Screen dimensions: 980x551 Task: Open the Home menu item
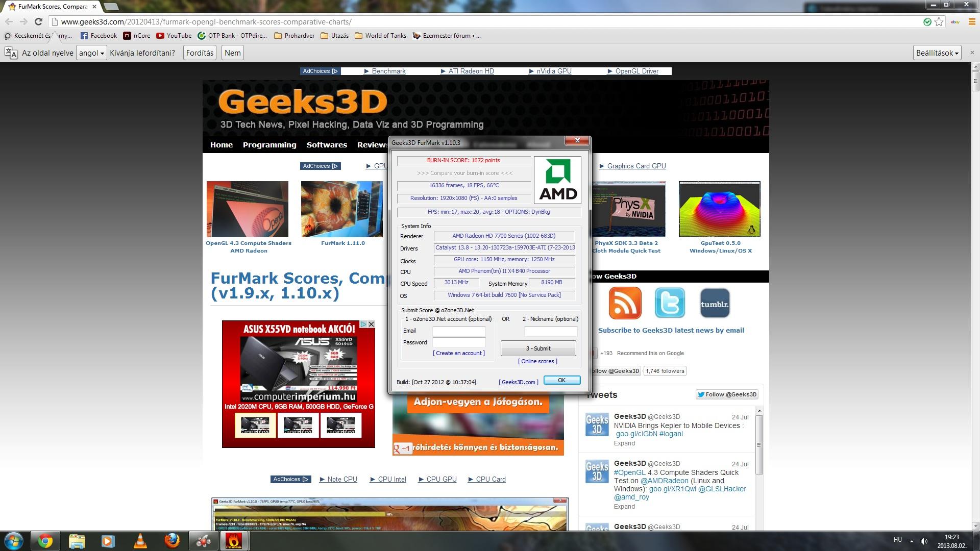click(x=222, y=145)
